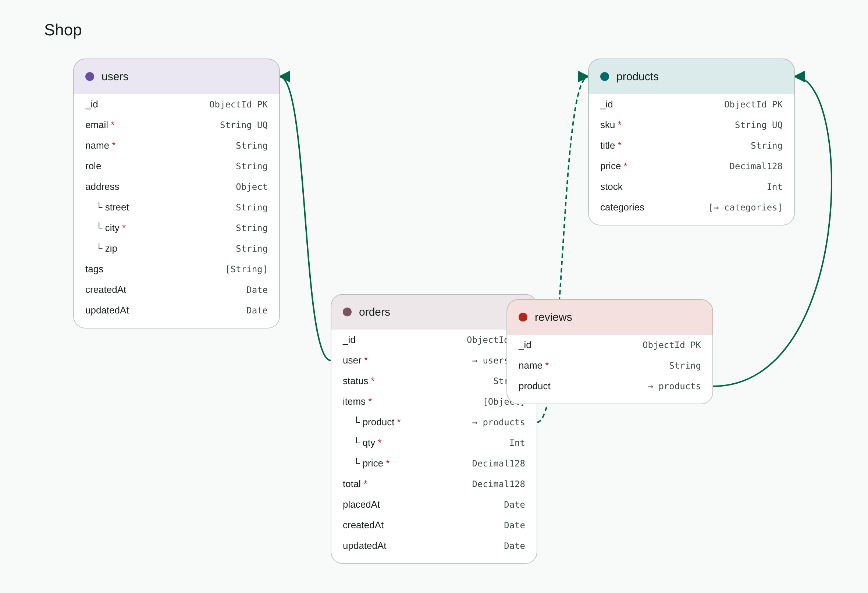
Task: Click the categories field in products
Action: tap(691, 207)
